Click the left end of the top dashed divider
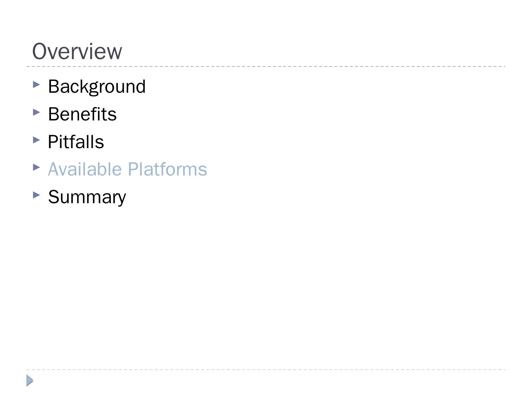532x399 pixels. (x=29, y=66)
